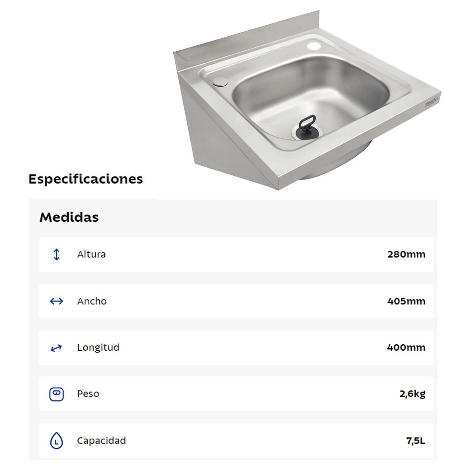Click the diagonal arrows Longitud icon
The width and height of the screenshot is (476, 476).
(x=56, y=348)
